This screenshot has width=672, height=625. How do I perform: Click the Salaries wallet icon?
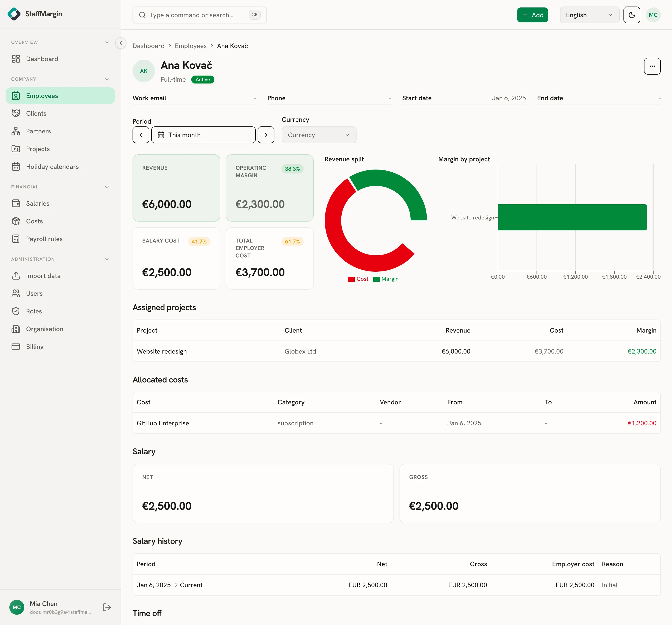click(x=16, y=203)
